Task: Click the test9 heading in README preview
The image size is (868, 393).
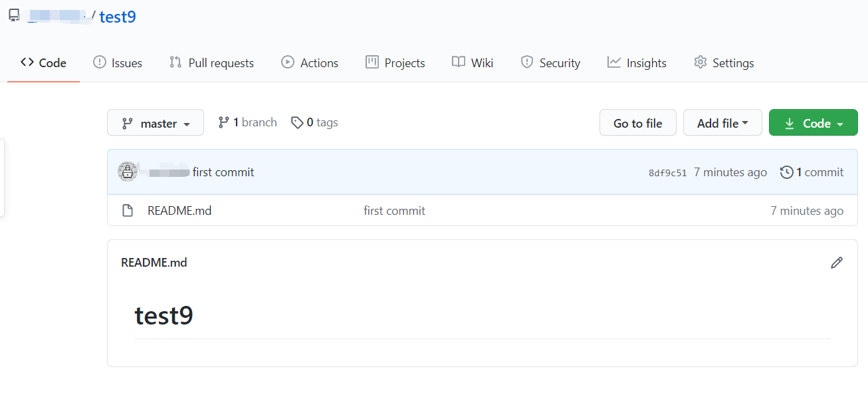Action: 163,315
